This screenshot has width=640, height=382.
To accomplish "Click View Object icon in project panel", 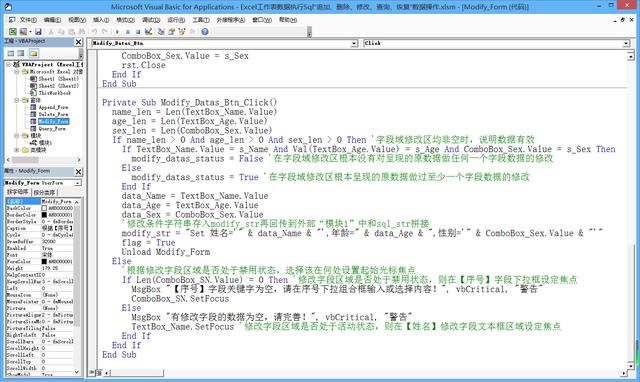I will (21, 53).
